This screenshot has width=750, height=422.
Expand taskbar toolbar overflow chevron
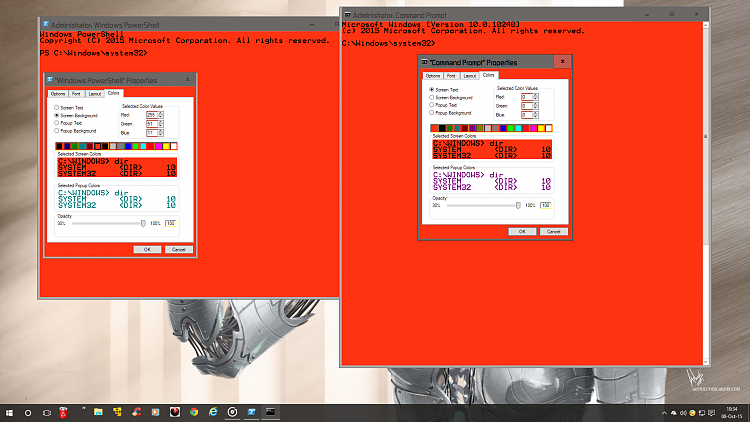(x=84, y=409)
